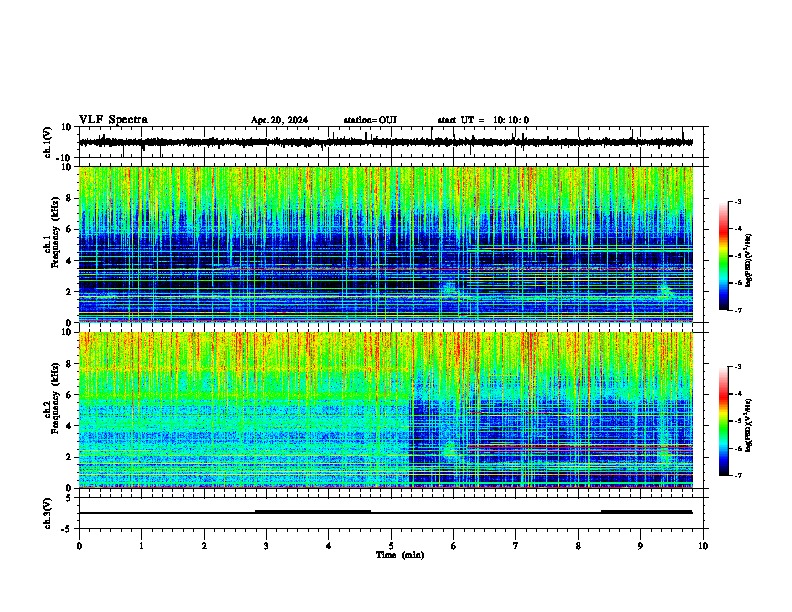The width and height of the screenshot is (792, 612).
Task: Click the "VLF Spectra" plot title
Action: click(x=113, y=120)
